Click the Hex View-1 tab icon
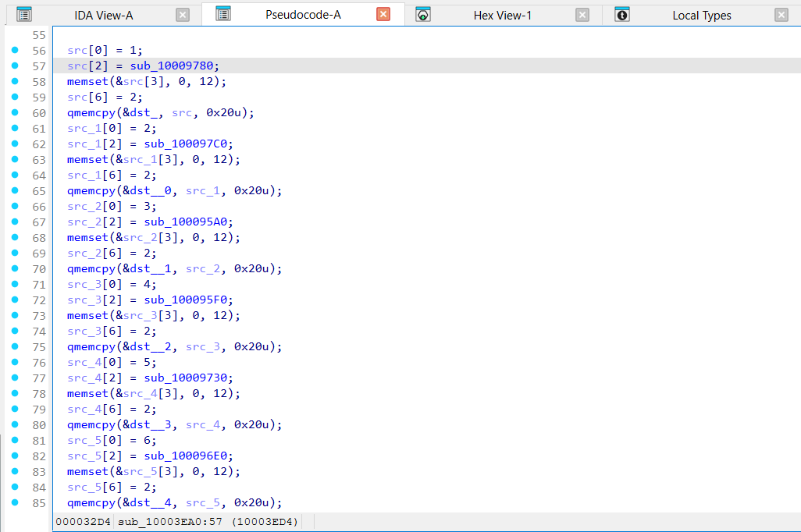The image size is (801, 532). pos(423,15)
